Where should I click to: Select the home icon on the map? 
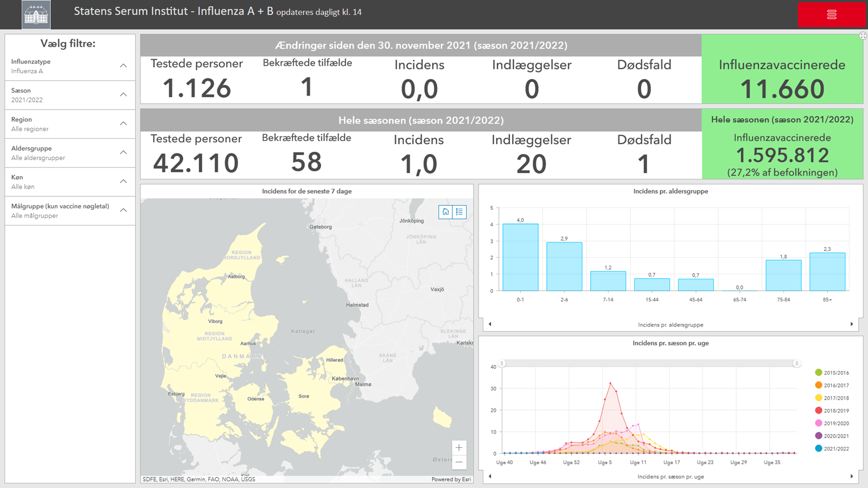tap(445, 212)
